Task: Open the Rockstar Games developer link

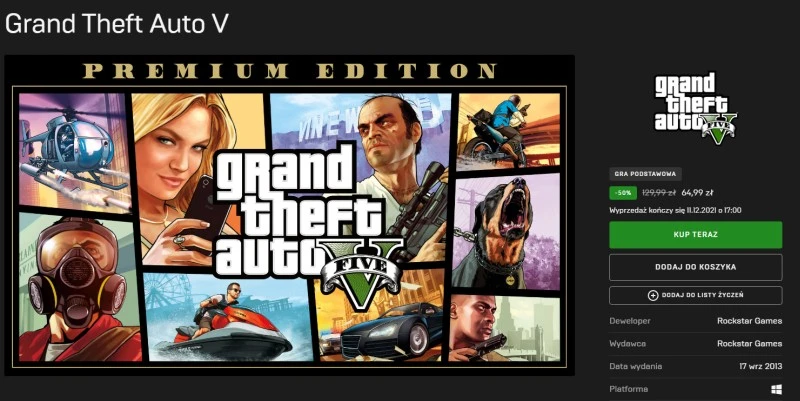Action: point(749,321)
